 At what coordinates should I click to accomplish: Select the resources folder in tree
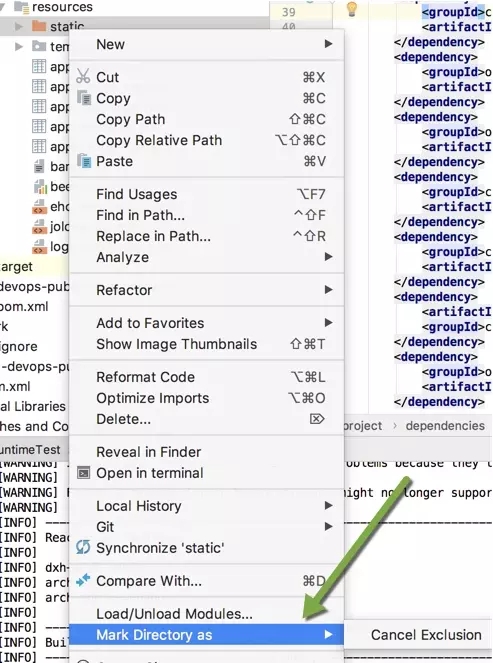62,7
